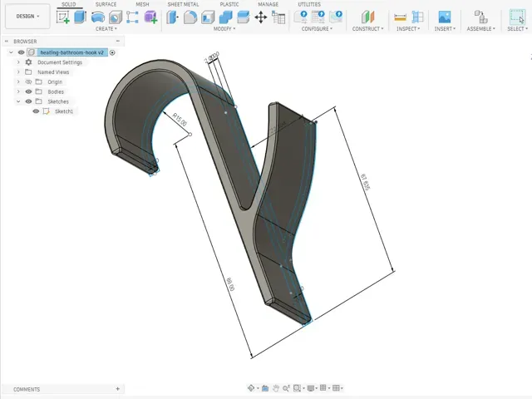The image size is (532, 399).
Task: Click the window Select tool icon
Action: click(517, 17)
